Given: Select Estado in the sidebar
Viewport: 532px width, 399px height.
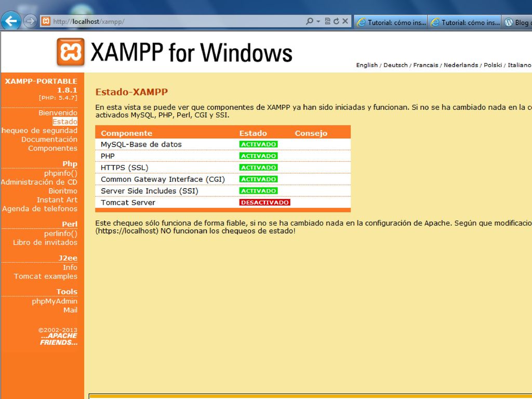Looking at the screenshot, I should [x=65, y=122].
